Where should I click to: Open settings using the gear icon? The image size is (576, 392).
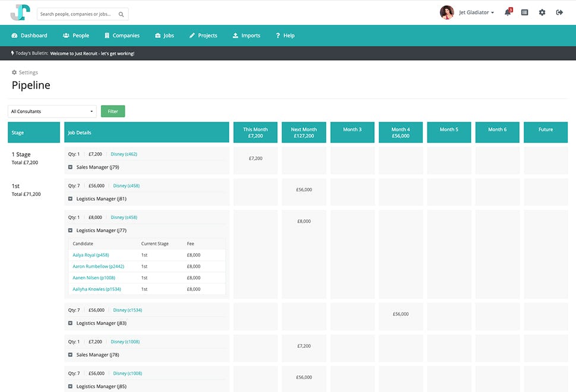(542, 12)
